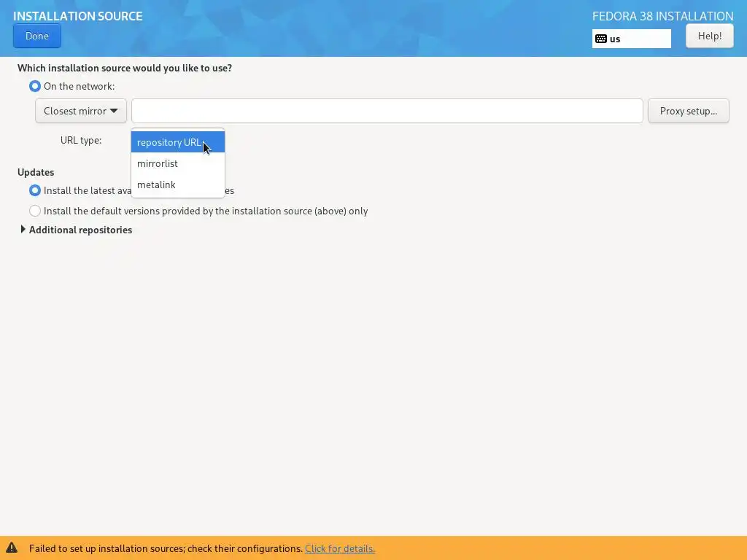Click the URL type label
The height and width of the screenshot is (560, 747).
click(81, 141)
